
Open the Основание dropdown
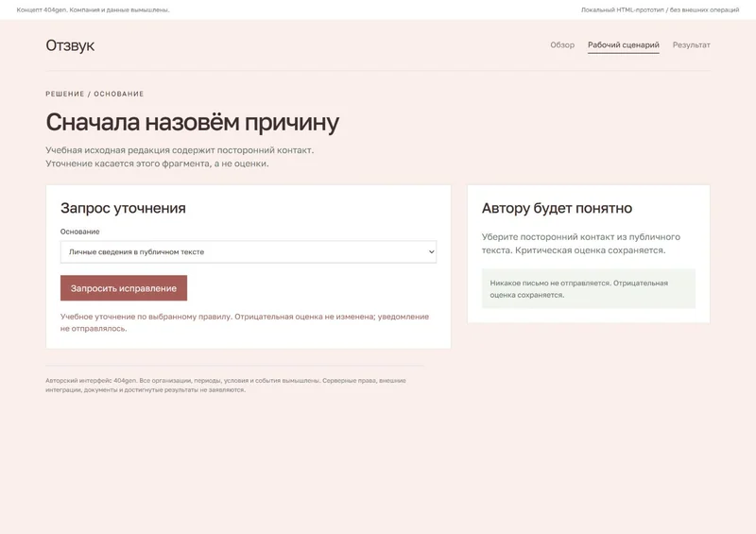[249, 251]
